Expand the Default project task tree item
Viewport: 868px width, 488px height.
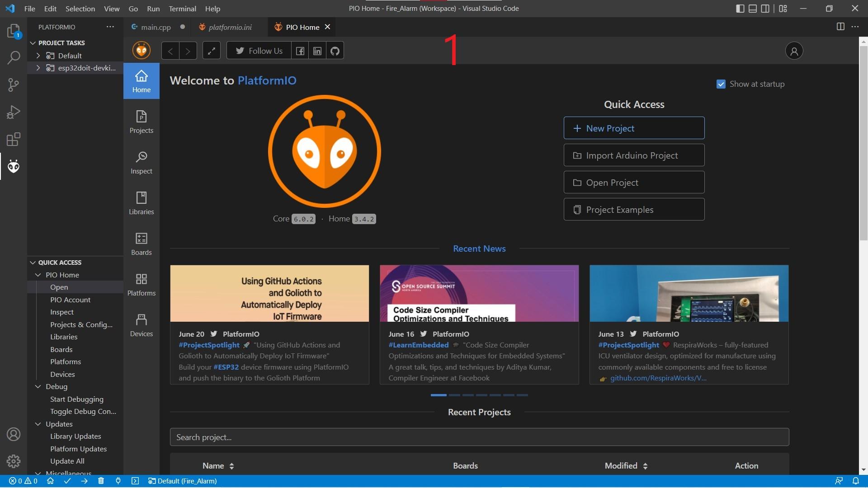38,56
